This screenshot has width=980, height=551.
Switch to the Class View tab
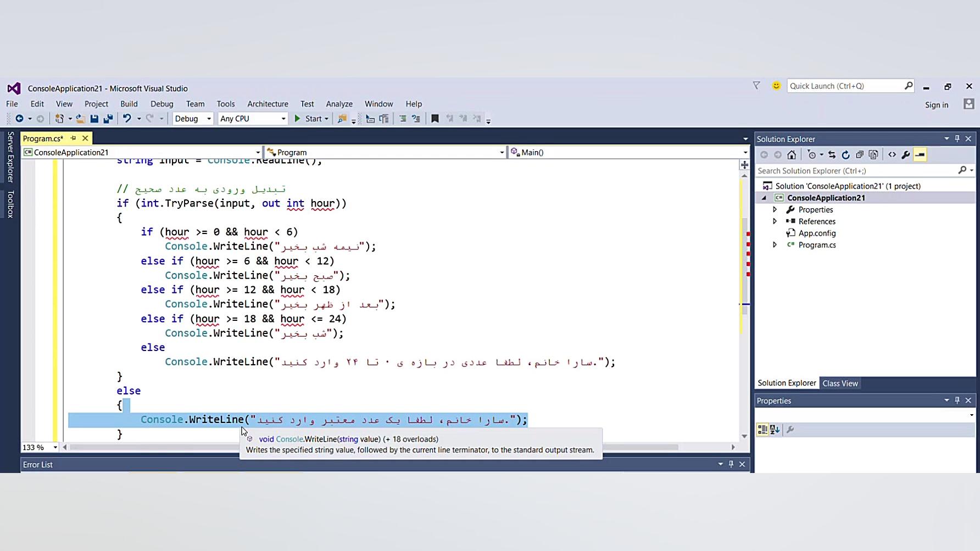840,383
